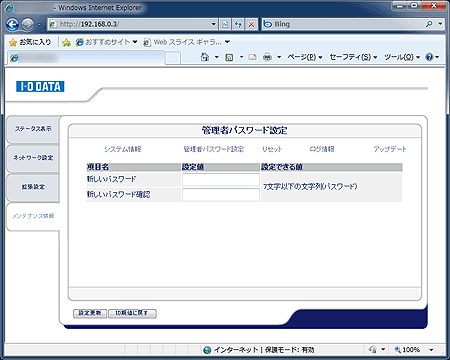Viewport: 450px width, 360px height.
Task: Click the 新しいパスワード確認 input field
Action: point(221,195)
